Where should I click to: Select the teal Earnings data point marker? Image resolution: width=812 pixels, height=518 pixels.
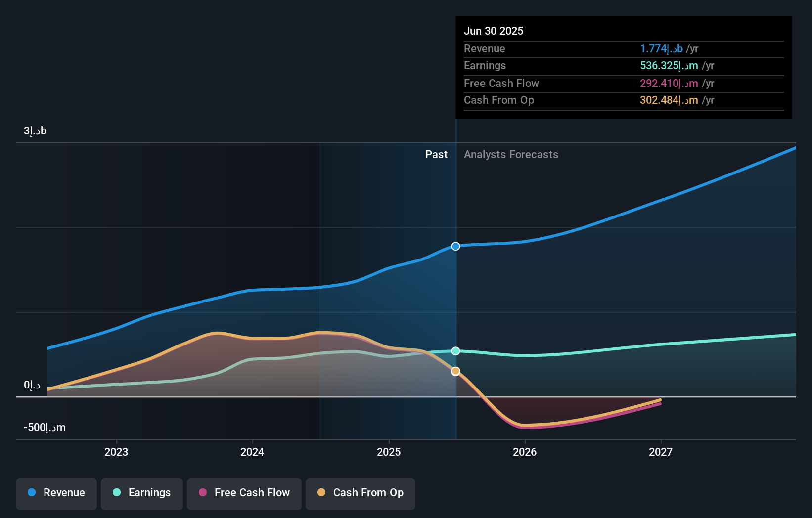(x=455, y=351)
